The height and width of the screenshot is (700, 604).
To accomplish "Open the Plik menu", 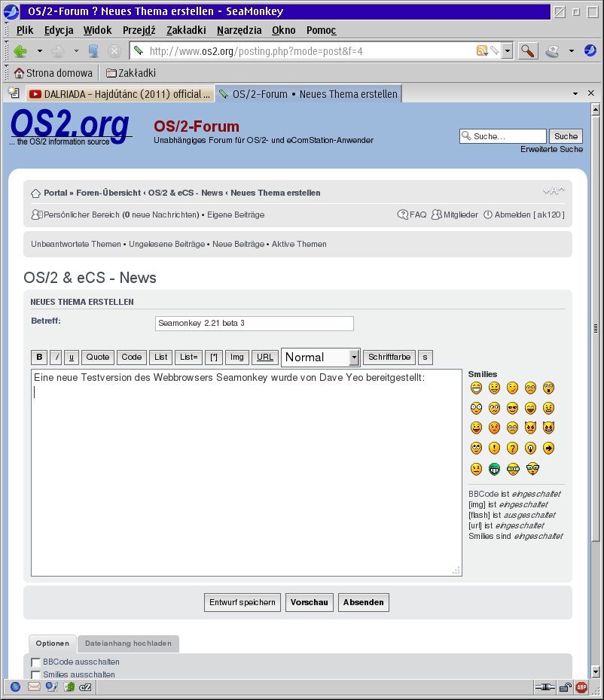I will [25, 30].
